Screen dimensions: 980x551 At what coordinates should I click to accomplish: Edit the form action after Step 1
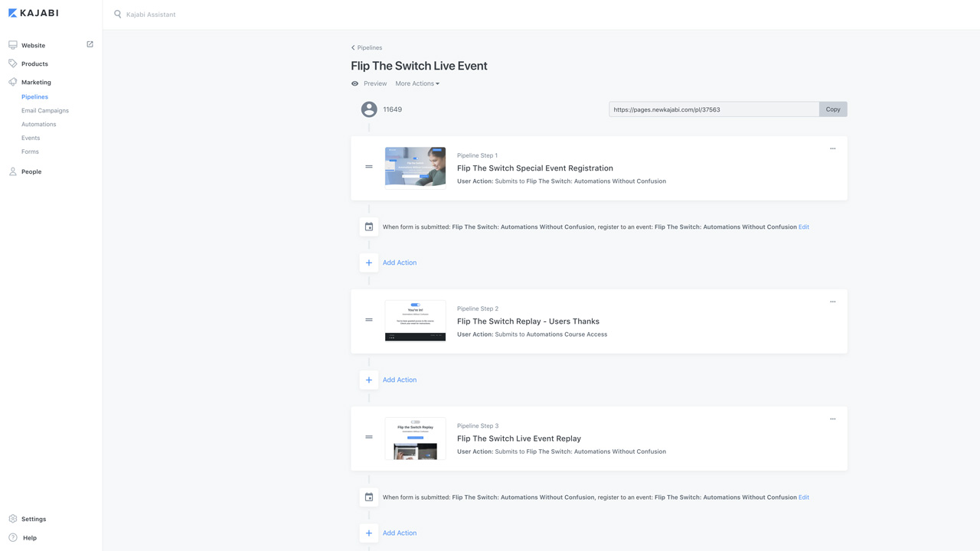click(x=804, y=227)
